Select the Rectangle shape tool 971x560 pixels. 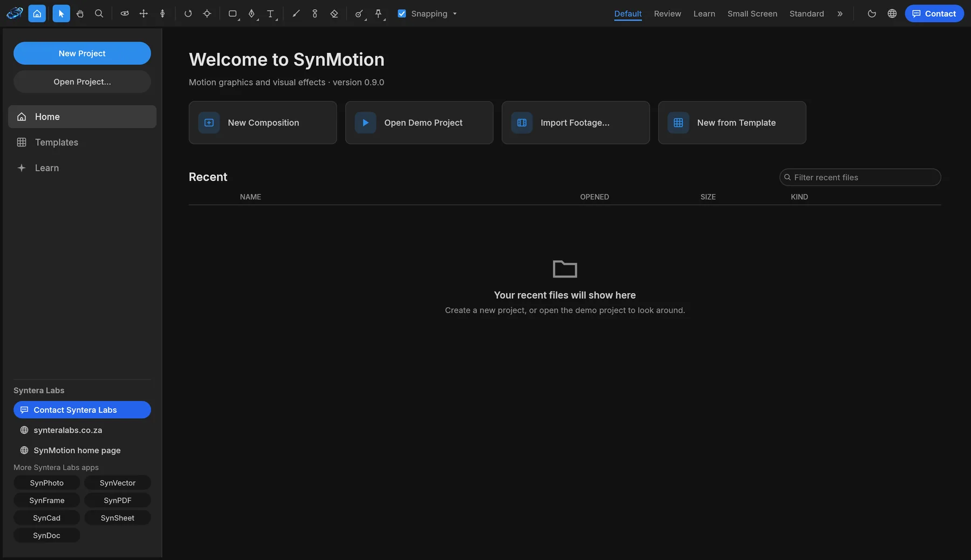(233, 13)
